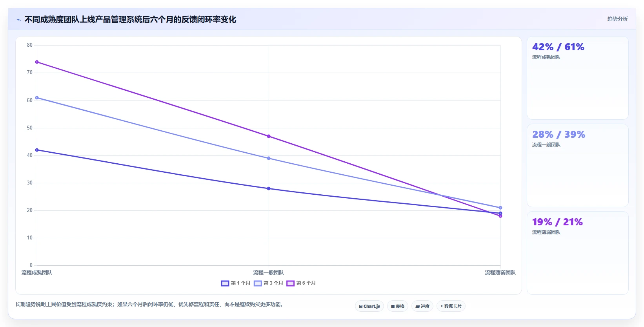Toggle the 第 1 个月 legend swatch
Image resolution: width=644 pixels, height=327 pixels.
(225, 283)
